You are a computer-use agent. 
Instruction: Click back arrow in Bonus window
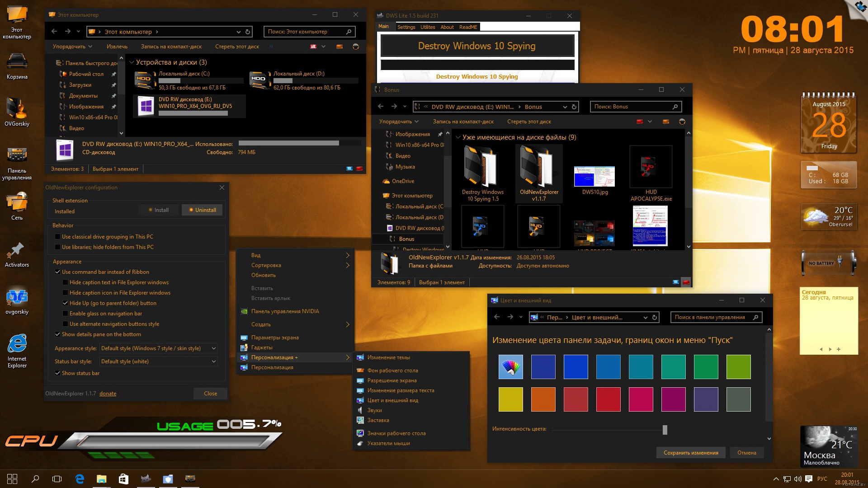tap(381, 107)
